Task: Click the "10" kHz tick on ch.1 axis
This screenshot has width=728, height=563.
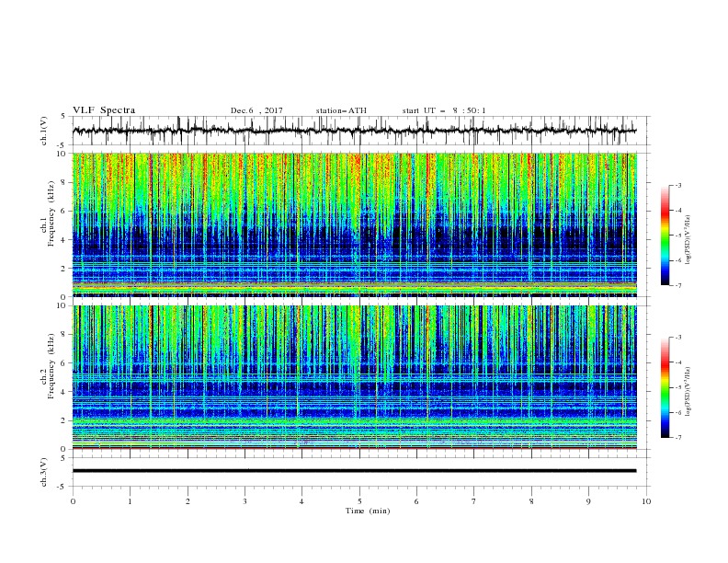Action: coord(62,154)
